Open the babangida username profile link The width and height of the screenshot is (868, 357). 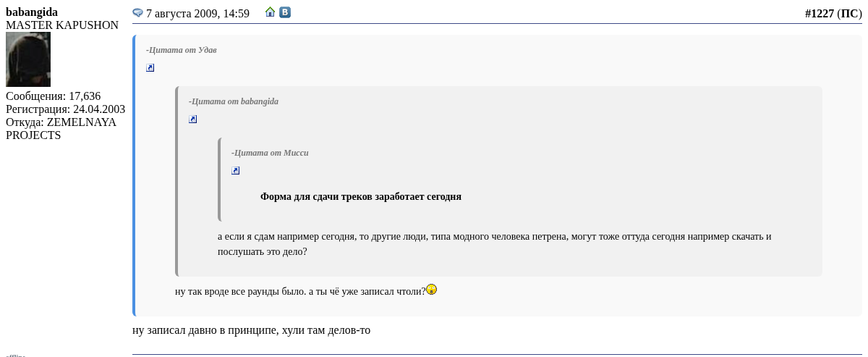click(32, 12)
